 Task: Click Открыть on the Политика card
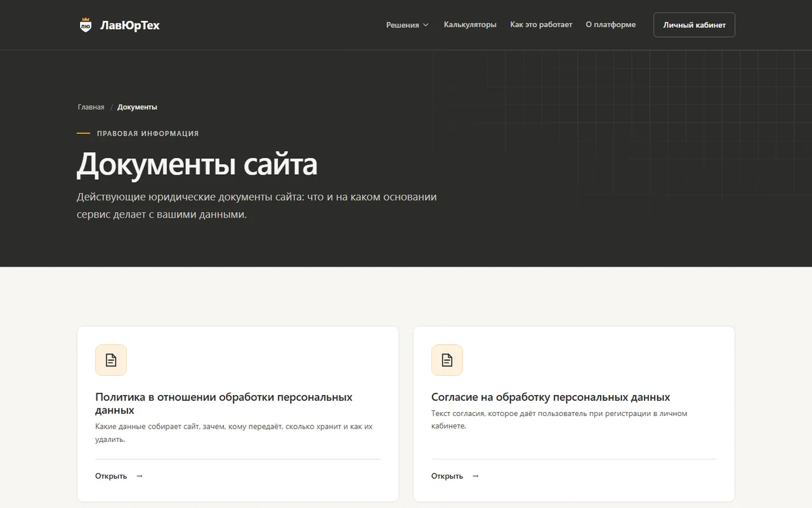[x=111, y=476]
